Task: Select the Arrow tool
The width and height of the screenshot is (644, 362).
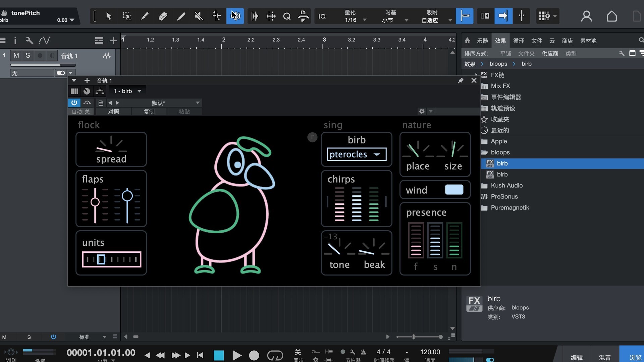Action: [x=109, y=16]
